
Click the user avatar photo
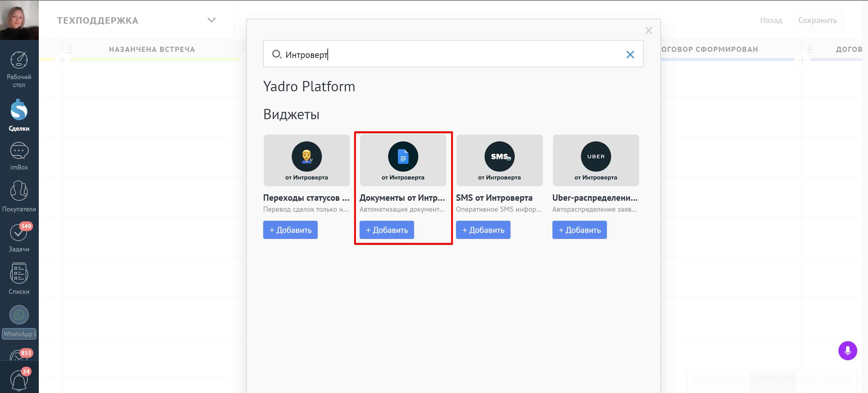[19, 20]
